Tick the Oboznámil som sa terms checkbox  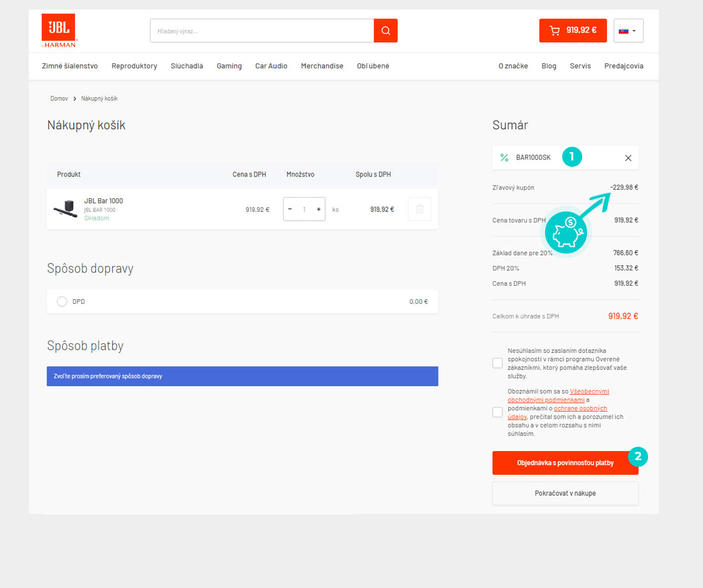(x=498, y=412)
